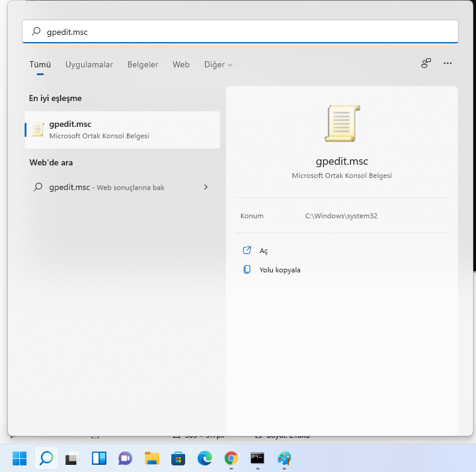This screenshot has width=476, height=472.
Task: Switch to the Command Prompt taskbar icon
Action: (x=257, y=458)
